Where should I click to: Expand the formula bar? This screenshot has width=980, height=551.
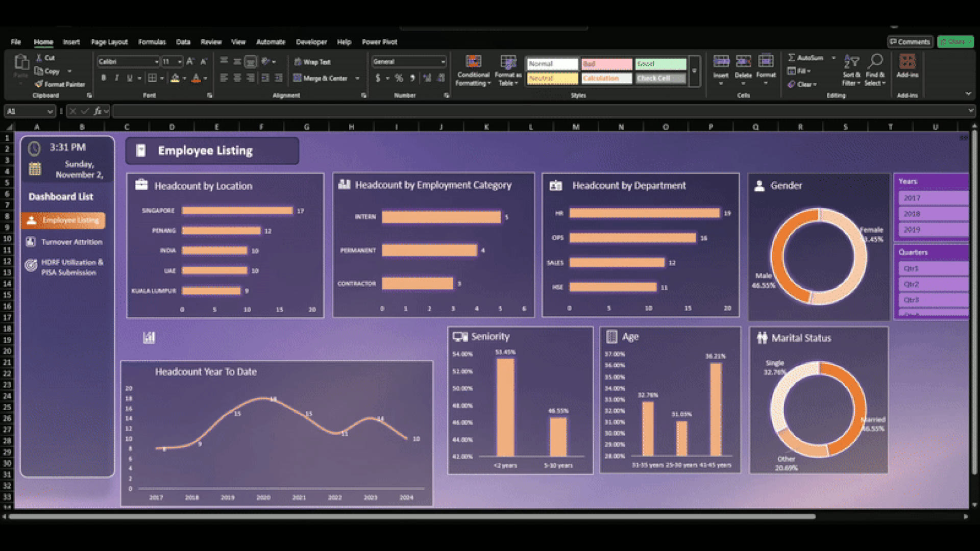pos(970,111)
